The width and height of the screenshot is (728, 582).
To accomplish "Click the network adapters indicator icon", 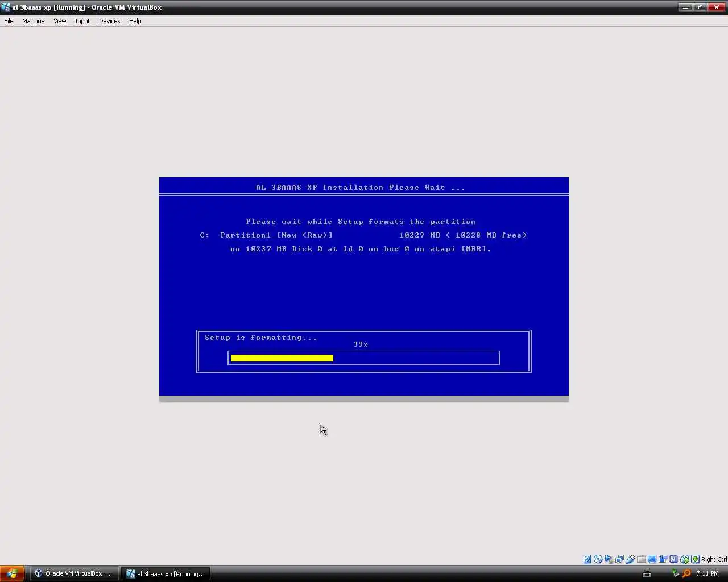I will point(619,559).
